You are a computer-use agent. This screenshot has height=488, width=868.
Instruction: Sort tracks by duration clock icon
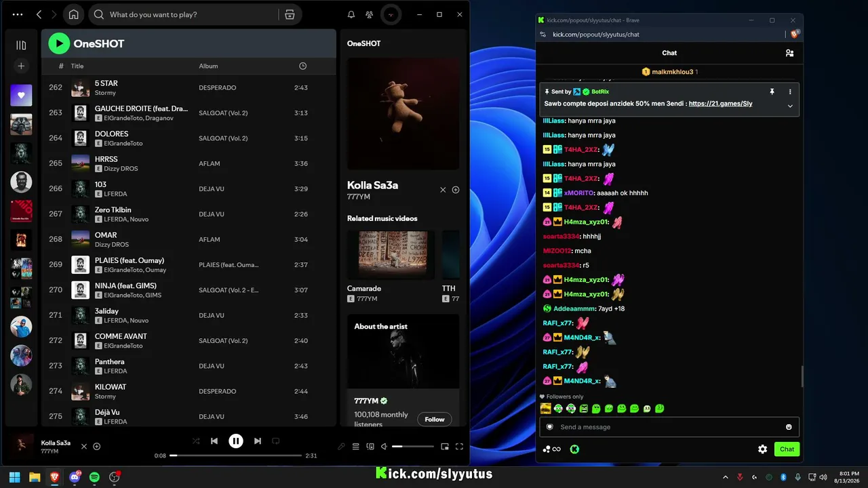(x=302, y=66)
